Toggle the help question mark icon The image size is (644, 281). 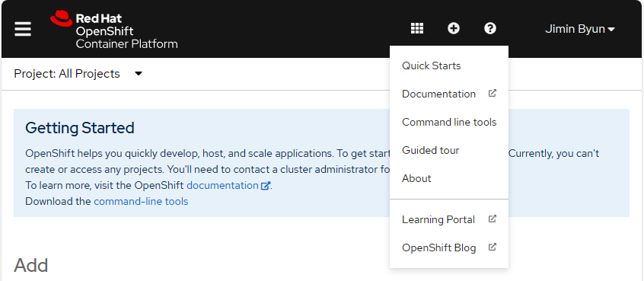490,28
